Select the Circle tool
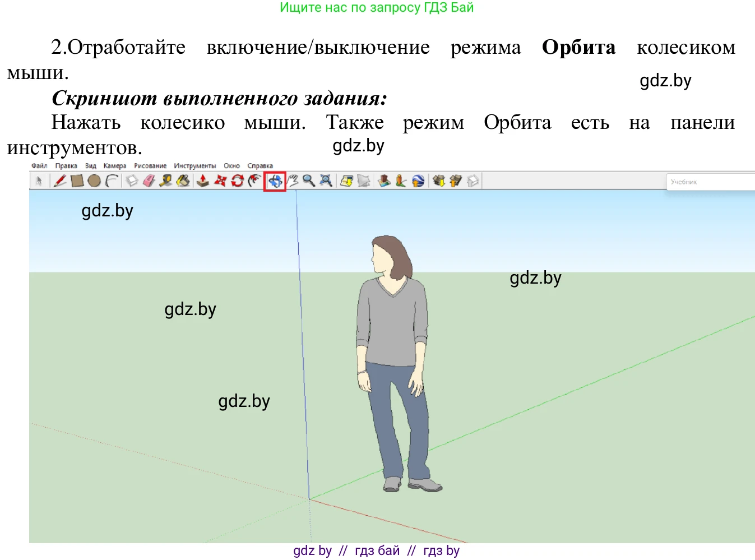The height and width of the screenshot is (560, 755). coord(93,181)
